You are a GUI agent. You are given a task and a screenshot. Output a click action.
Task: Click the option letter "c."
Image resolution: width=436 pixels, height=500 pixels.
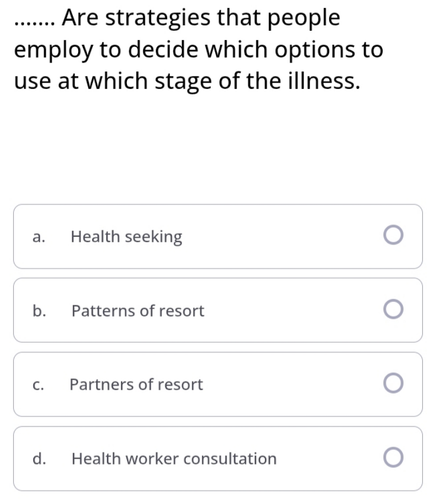pos(38,385)
